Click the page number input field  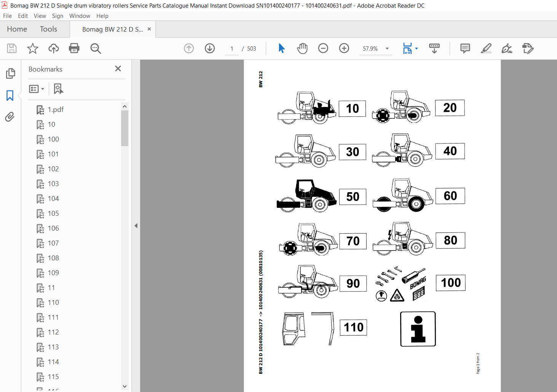(231, 49)
